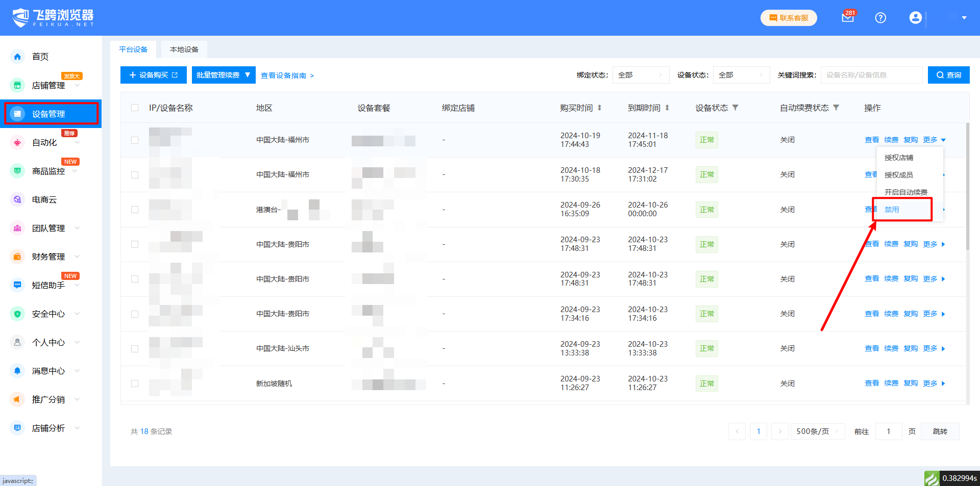Check the first row's device checkbox
This screenshot has width=980, height=486.
(135, 140)
